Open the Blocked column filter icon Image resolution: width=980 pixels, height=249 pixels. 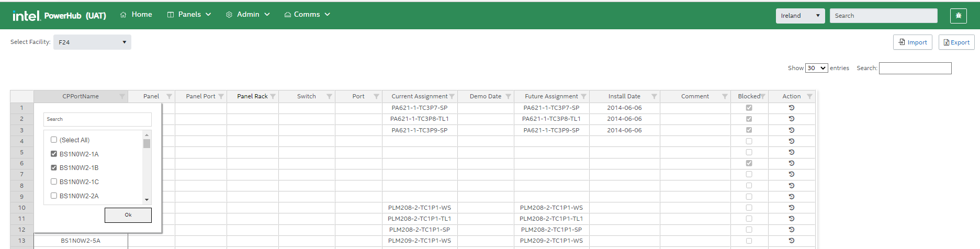pos(763,96)
